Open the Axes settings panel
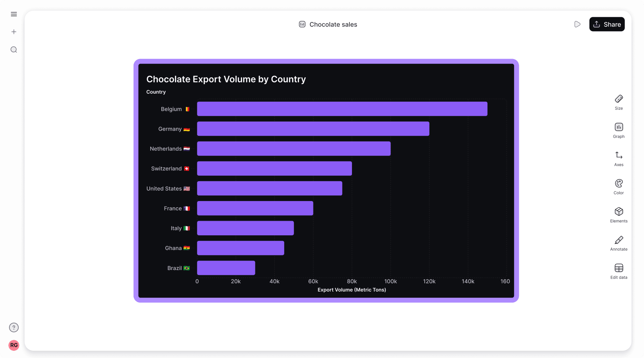This screenshot has width=644, height=358. 618,158
